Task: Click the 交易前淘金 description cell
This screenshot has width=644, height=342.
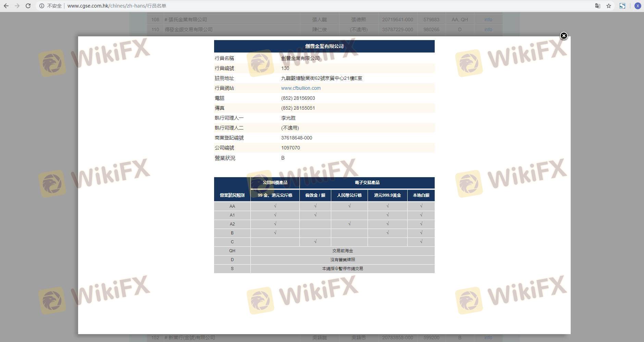Action: [x=343, y=251]
